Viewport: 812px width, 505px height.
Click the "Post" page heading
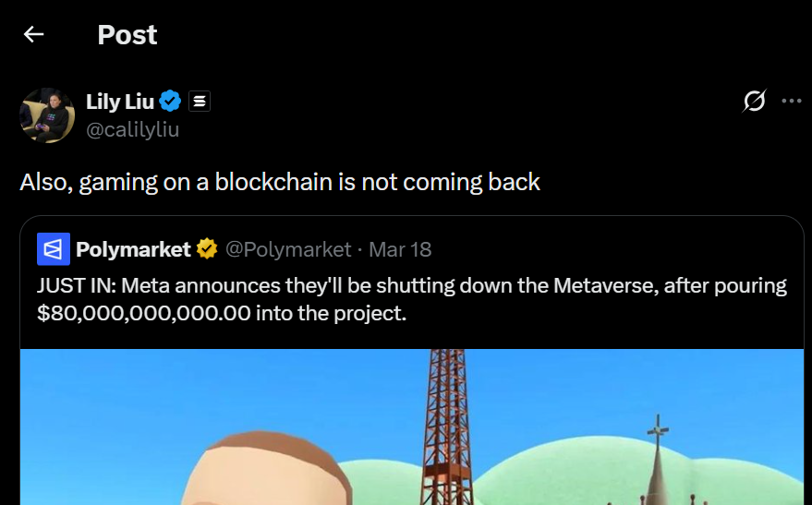pyautogui.click(x=127, y=35)
